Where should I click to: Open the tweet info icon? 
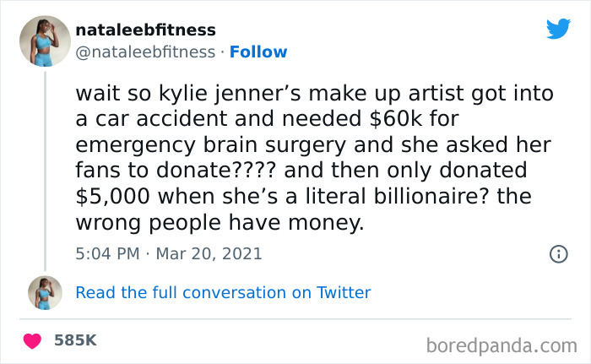(x=557, y=253)
